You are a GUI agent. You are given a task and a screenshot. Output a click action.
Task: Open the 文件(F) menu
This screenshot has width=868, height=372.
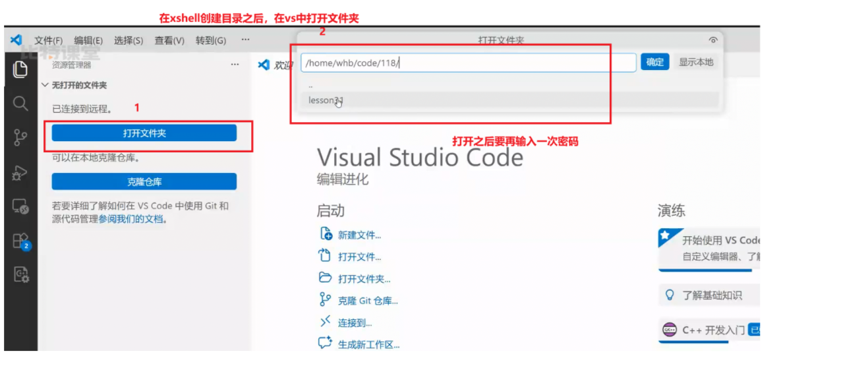(49, 40)
